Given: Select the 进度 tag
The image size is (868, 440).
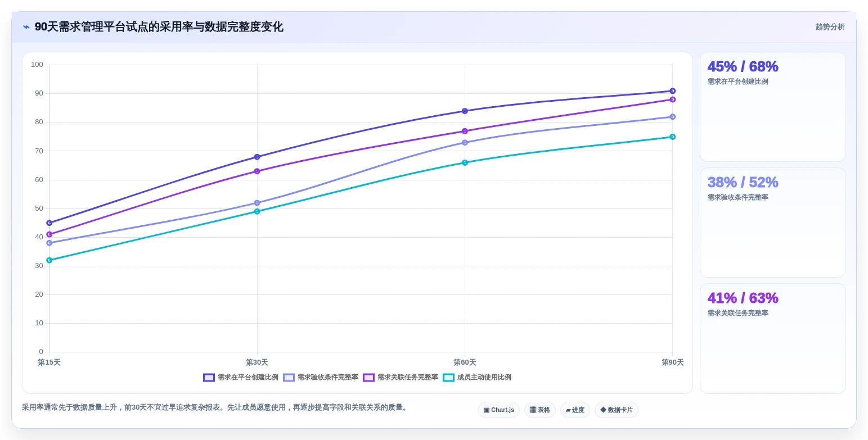Looking at the screenshot, I should pos(575,410).
